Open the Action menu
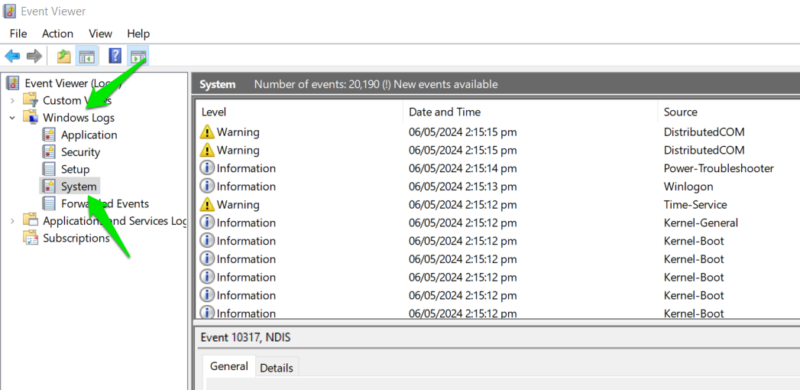800x390 pixels. click(x=58, y=34)
